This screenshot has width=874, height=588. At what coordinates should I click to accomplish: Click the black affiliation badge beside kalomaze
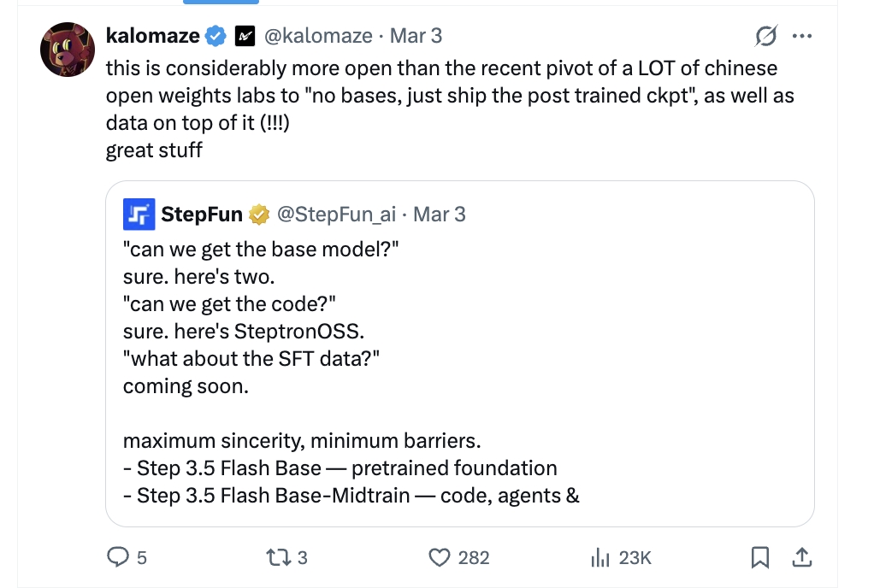245,36
